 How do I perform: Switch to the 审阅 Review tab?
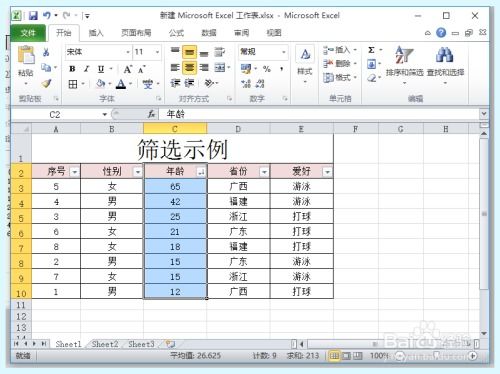click(x=241, y=33)
